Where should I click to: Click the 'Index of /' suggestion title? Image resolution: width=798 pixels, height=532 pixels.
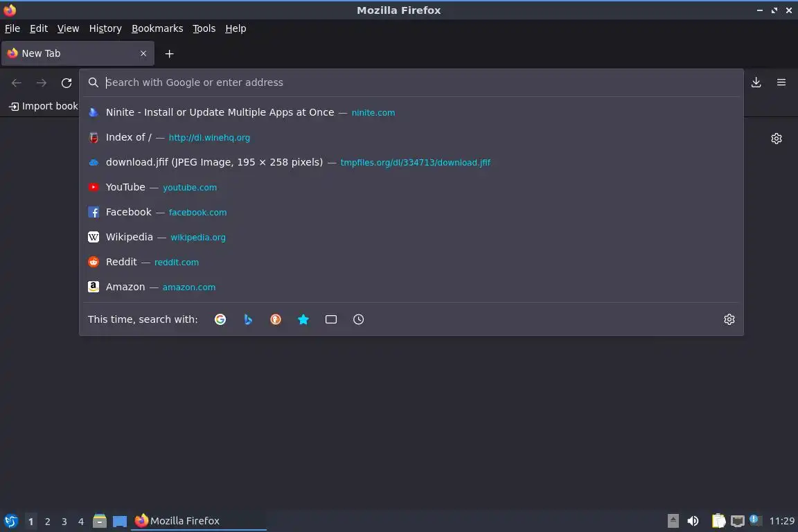(129, 137)
